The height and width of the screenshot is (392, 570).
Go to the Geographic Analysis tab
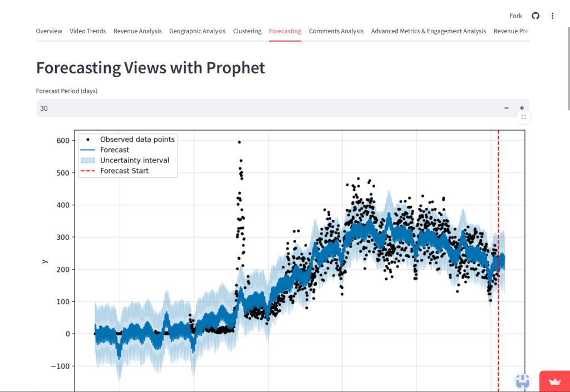tap(197, 31)
